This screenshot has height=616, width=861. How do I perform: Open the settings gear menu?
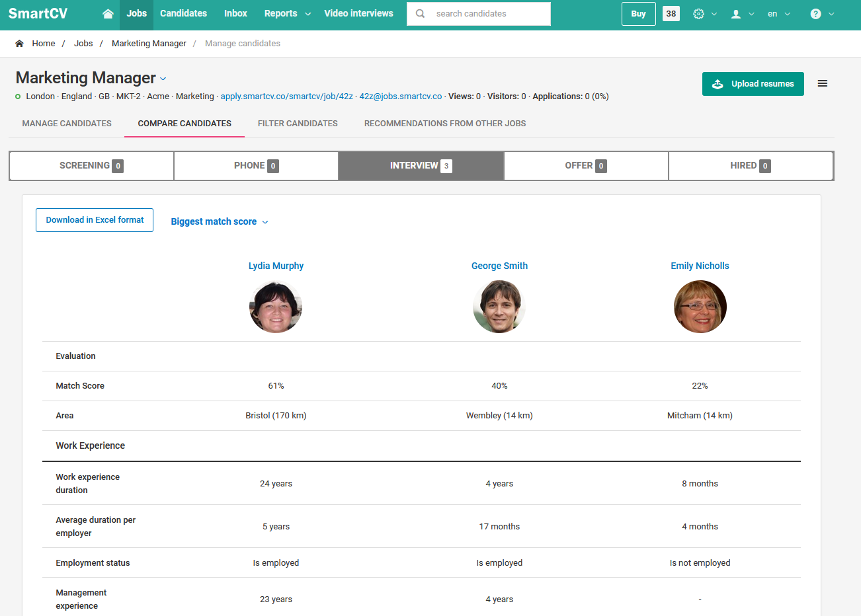coord(704,14)
